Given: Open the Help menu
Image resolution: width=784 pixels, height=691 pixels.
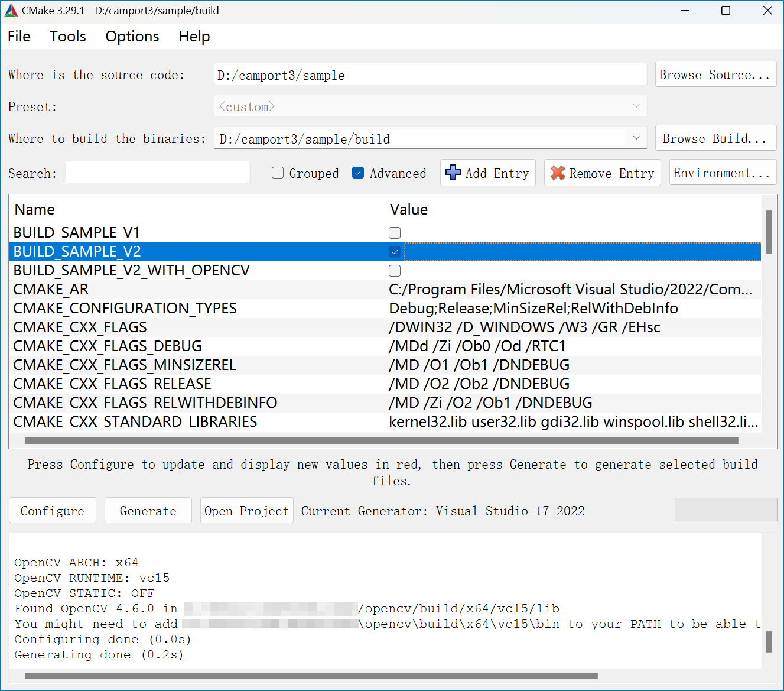Looking at the screenshot, I should pyautogui.click(x=194, y=37).
